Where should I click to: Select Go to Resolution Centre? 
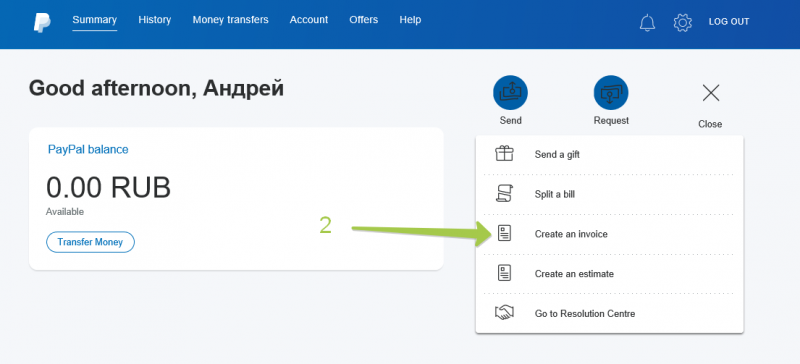coord(585,313)
